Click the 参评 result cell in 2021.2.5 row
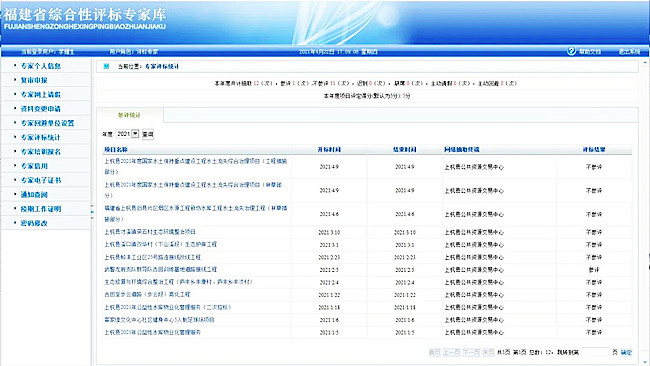 pos(594,269)
